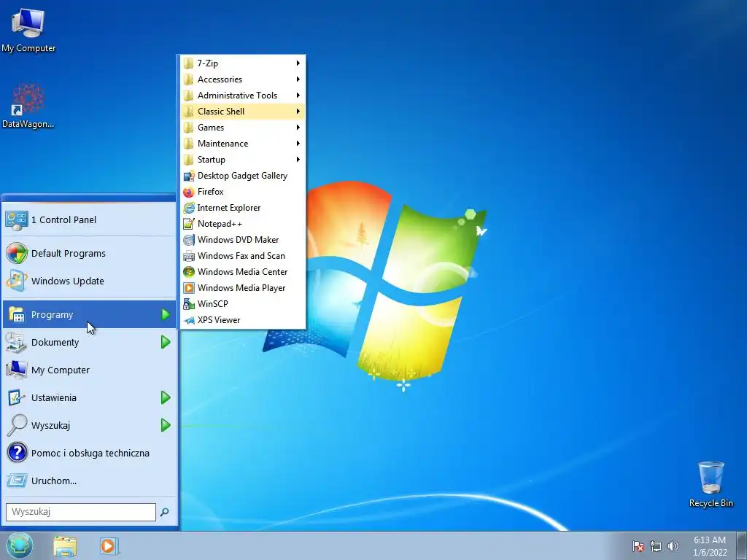Launch WinSCP from the Programs list

242,304
